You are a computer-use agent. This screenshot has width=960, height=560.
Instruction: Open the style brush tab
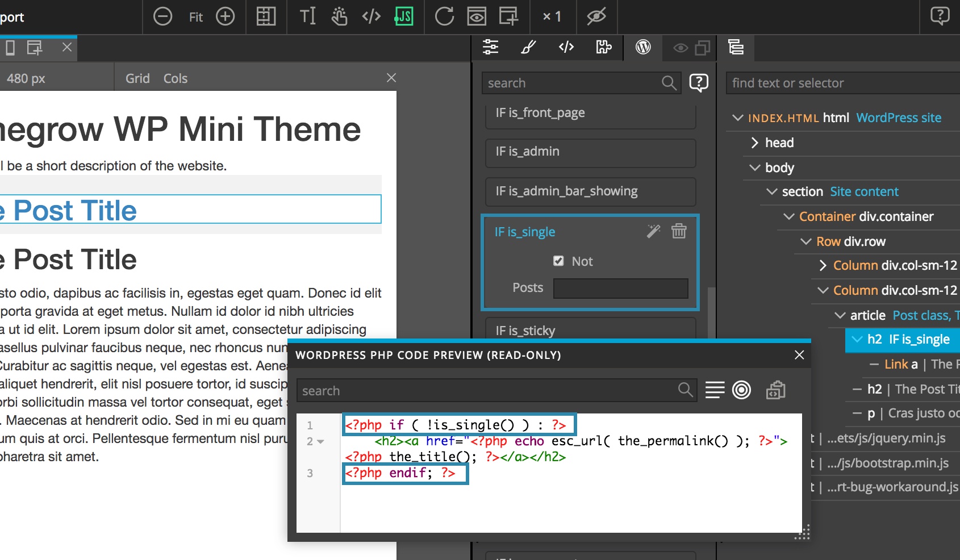[x=529, y=47]
